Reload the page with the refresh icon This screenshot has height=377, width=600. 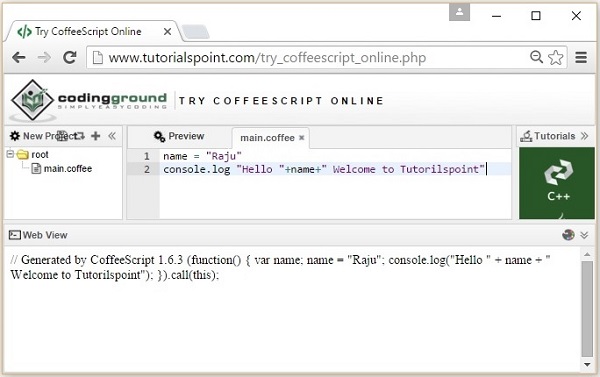tap(70, 57)
